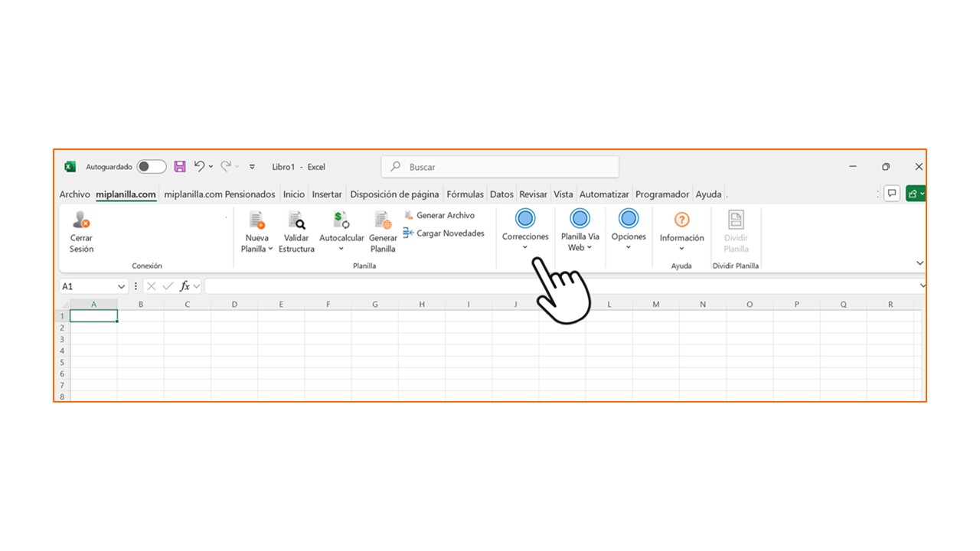The width and height of the screenshot is (980, 551).
Task: Open the Información help icon
Action: click(x=681, y=220)
